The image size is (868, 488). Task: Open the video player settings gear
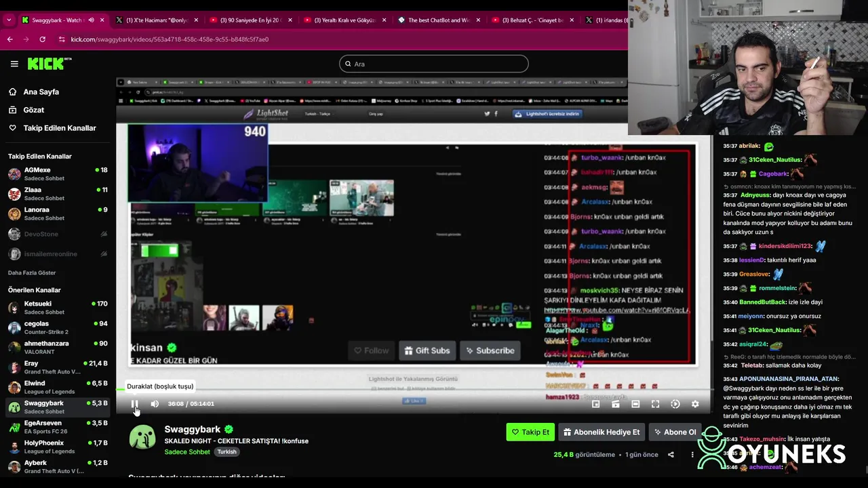coord(695,404)
